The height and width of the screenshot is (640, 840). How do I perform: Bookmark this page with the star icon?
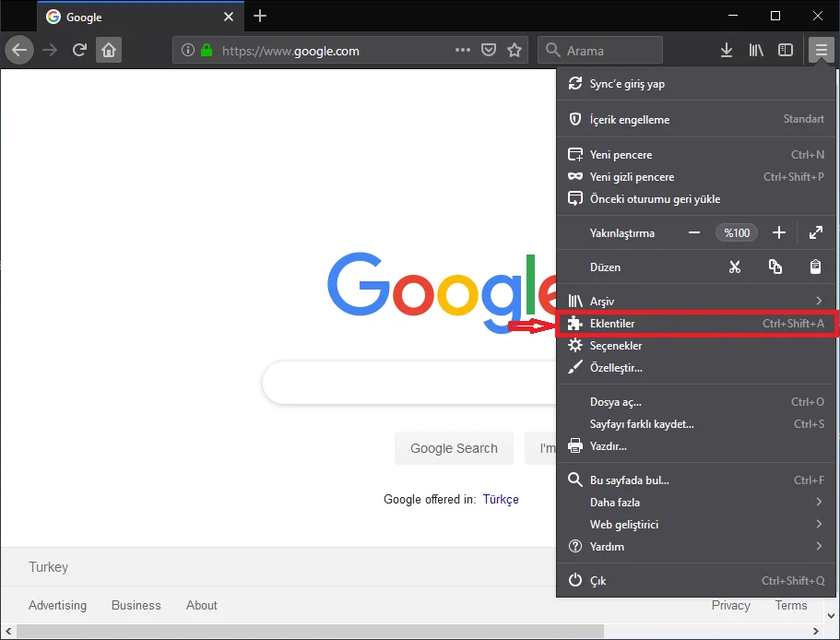[x=515, y=50]
